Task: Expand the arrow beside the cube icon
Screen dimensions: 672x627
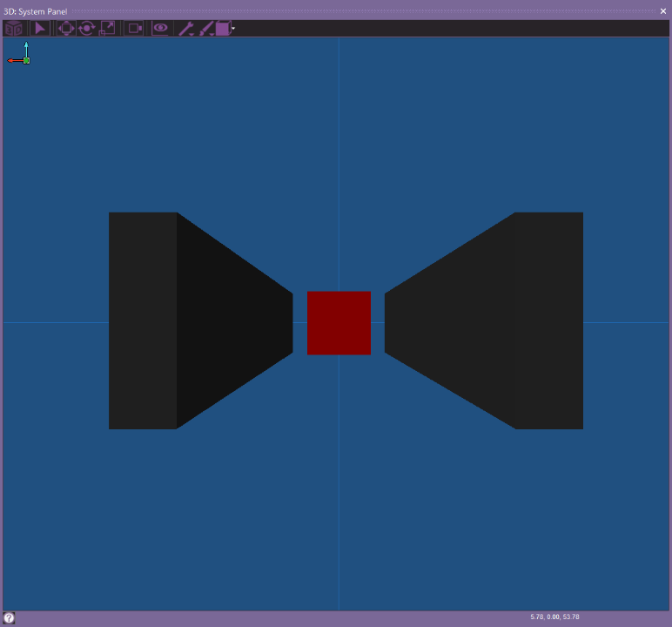Action: pyautogui.click(x=233, y=30)
